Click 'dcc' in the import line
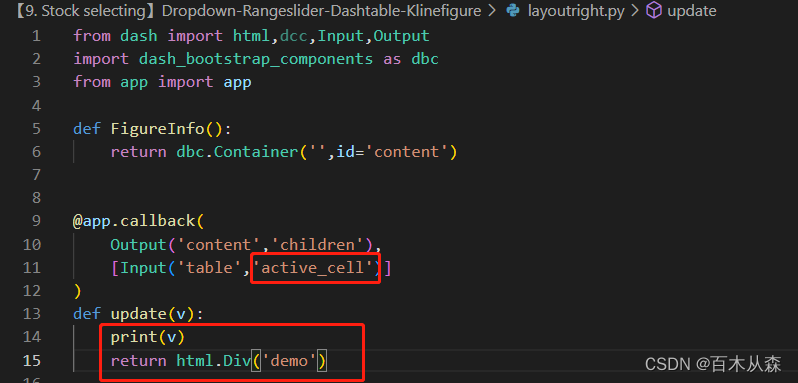Viewport: 798px width, 383px height. point(294,36)
